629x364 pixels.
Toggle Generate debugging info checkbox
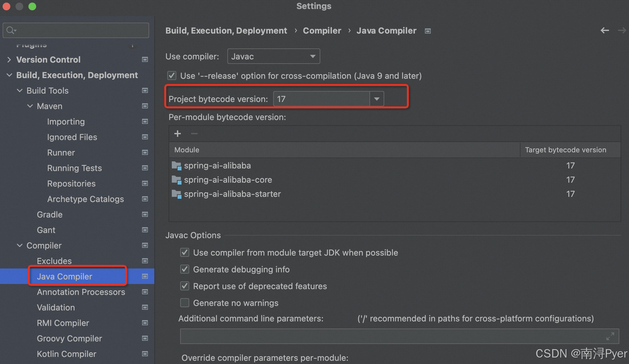click(185, 269)
